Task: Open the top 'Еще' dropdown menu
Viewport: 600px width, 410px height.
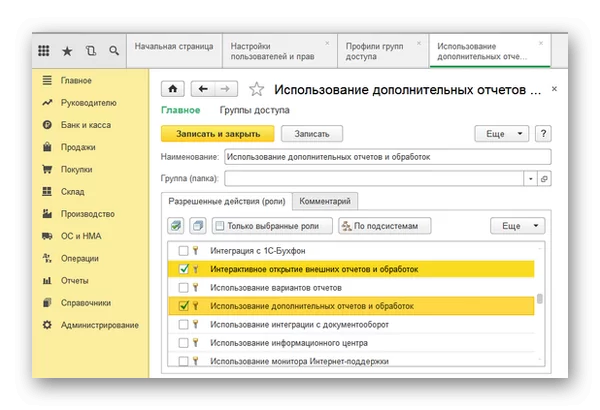Action: point(501,133)
